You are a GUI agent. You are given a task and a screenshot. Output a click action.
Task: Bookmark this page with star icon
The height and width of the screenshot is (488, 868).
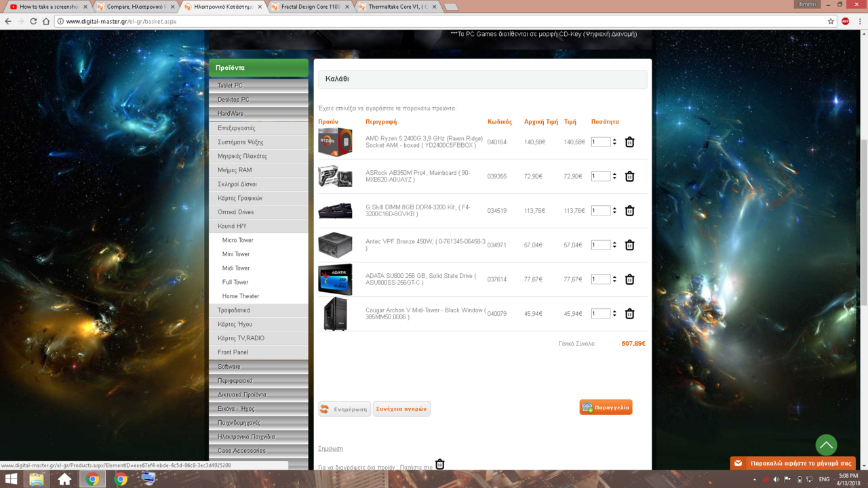point(831,21)
